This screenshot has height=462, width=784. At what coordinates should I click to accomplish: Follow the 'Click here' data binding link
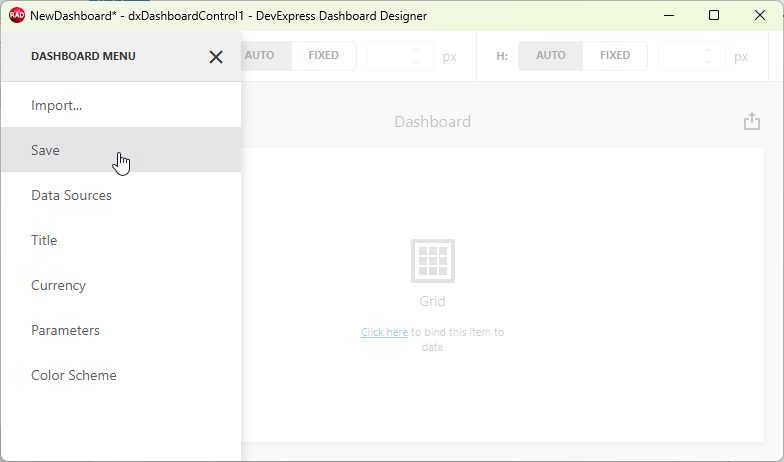coord(384,332)
